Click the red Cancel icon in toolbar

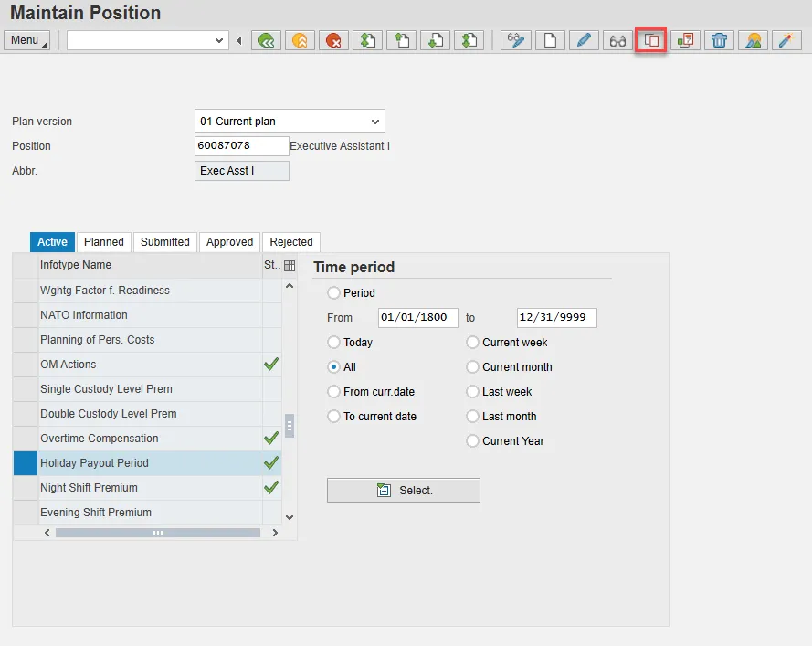[x=333, y=40]
